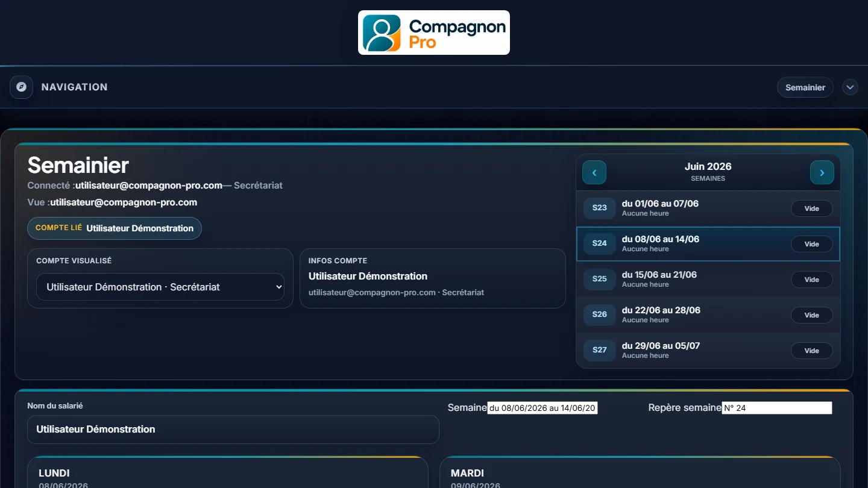The image size is (868, 488).
Task: Click the Semainier page heading
Action: (x=78, y=165)
